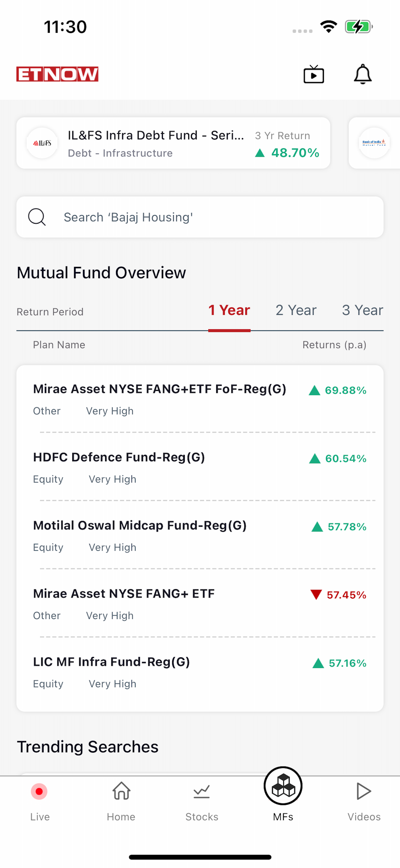Open the MFs cubes icon
400x868 pixels.
(283, 786)
